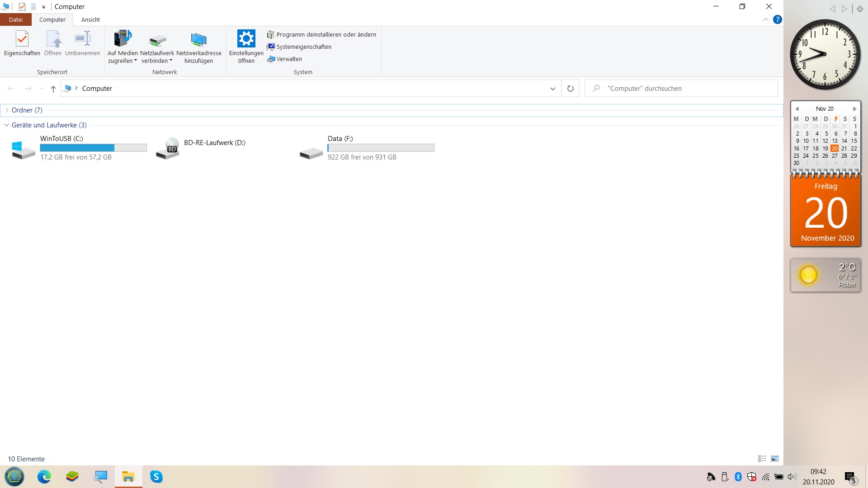Click Systemeigenschaften in System group
The image size is (868, 488).
(x=303, y=47)
